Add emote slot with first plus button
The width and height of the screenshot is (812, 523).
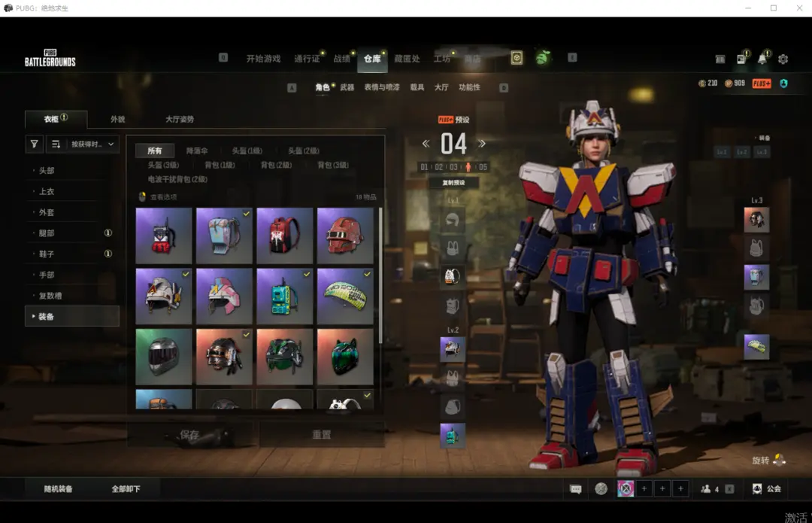click(644, 489)
